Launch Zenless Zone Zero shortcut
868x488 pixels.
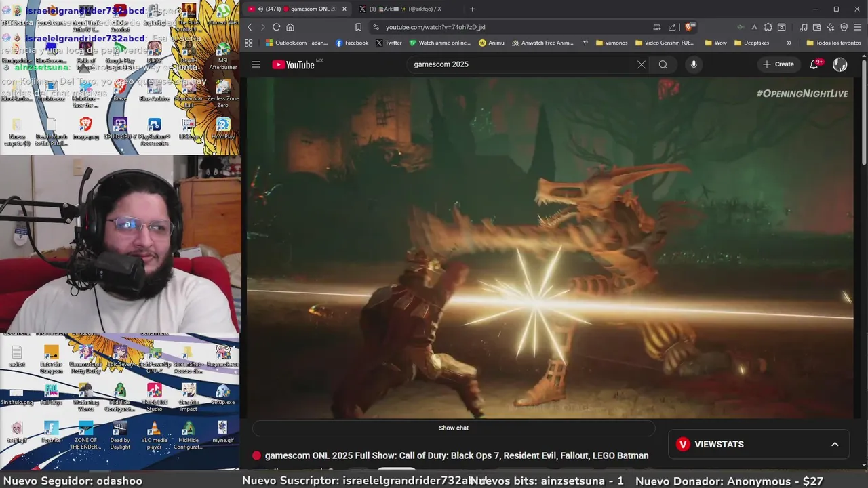pyautogui.click(x=222, y=94)
